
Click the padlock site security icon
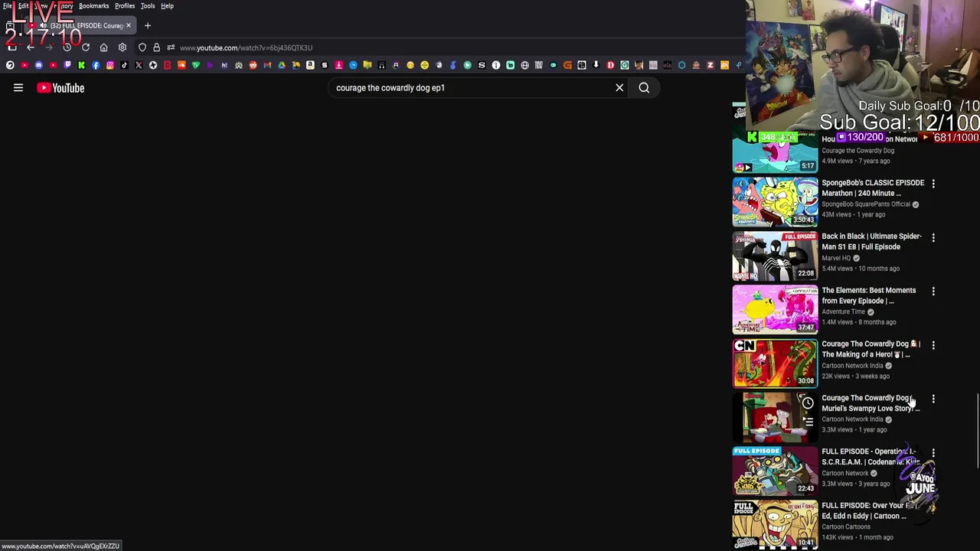point(156,47)
